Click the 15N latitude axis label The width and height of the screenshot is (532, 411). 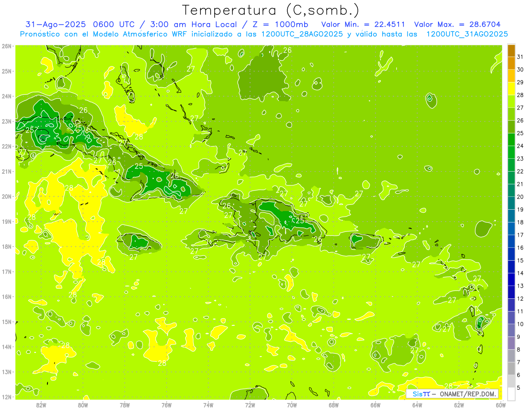point(7,321)
